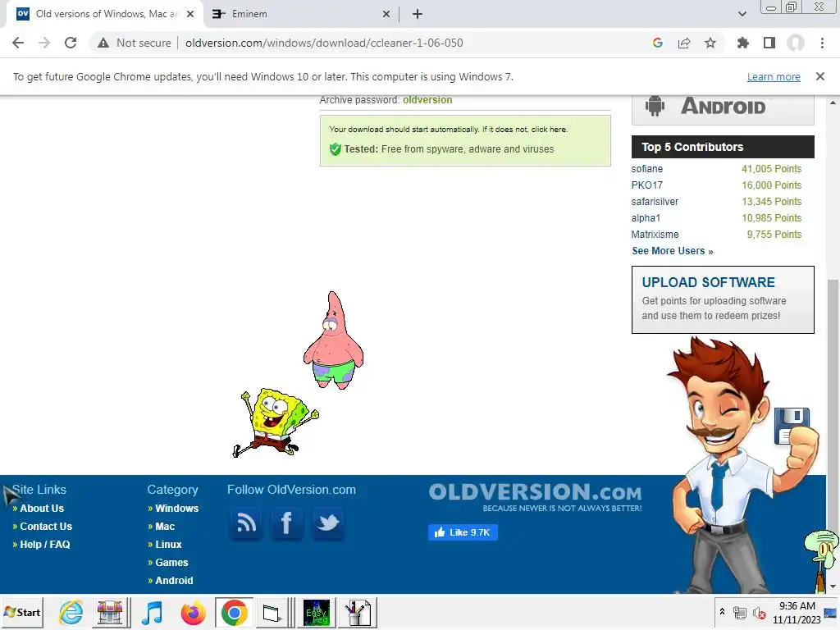Launch Internet Explorer from the taskbar

coord(71,612)
